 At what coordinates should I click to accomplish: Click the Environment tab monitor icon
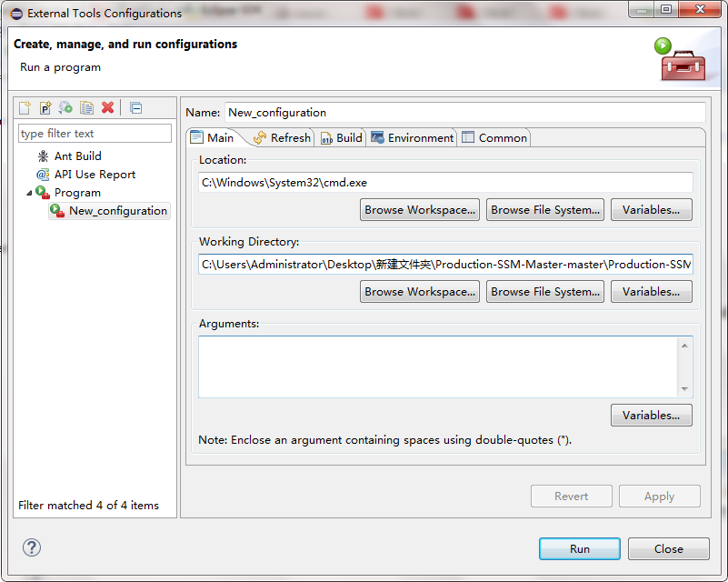coord(377,137)
